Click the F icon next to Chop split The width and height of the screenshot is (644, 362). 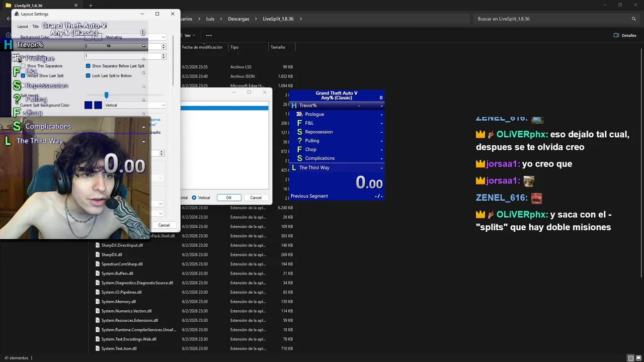[x=299, y=149]
